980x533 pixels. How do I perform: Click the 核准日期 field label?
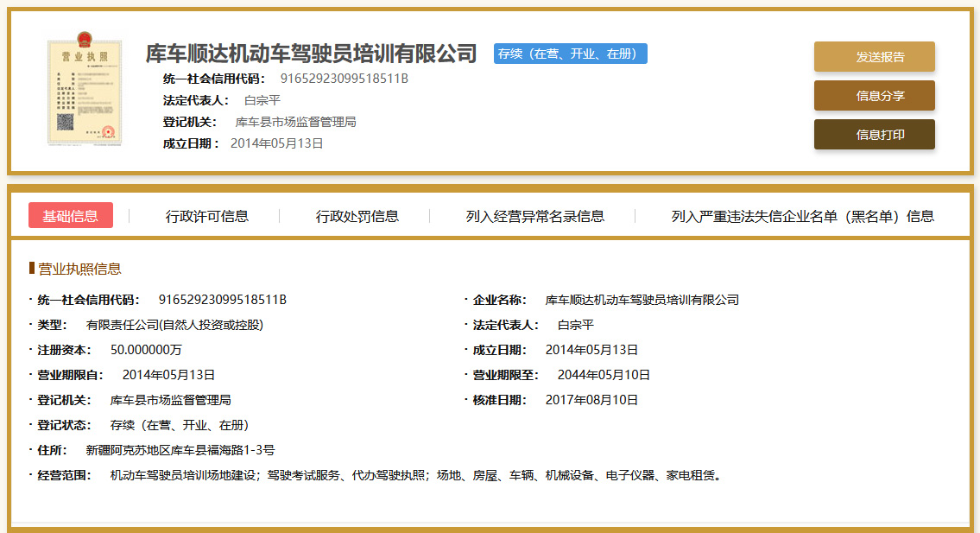point(499,400)
